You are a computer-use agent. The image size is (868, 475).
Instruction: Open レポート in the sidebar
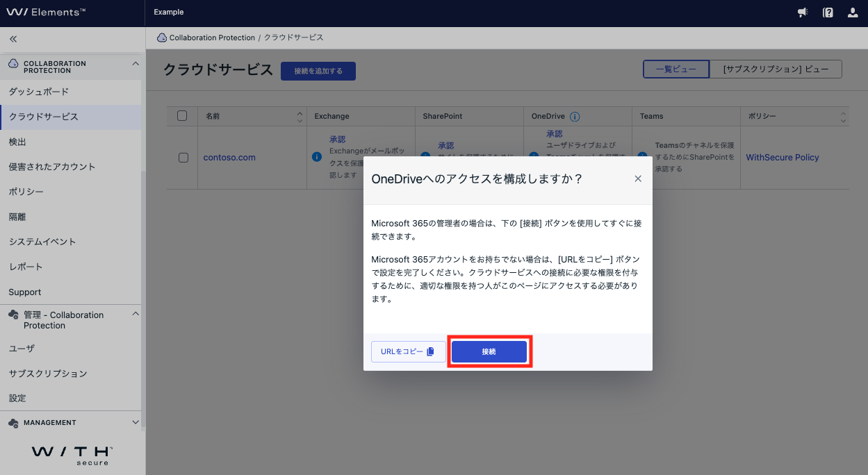click(x=70, y=267)
